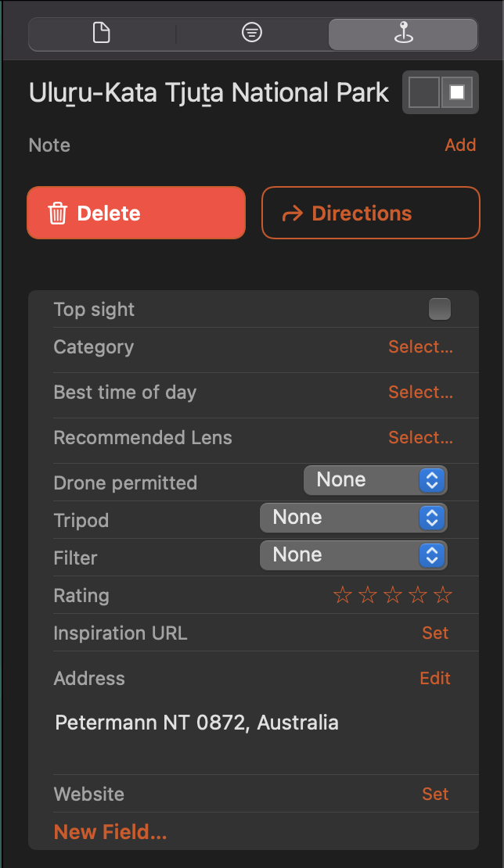Image resolution: width=504 pixels, height=868 pixels.
Task: Set rating to three stars
Action: coord(392,596)
